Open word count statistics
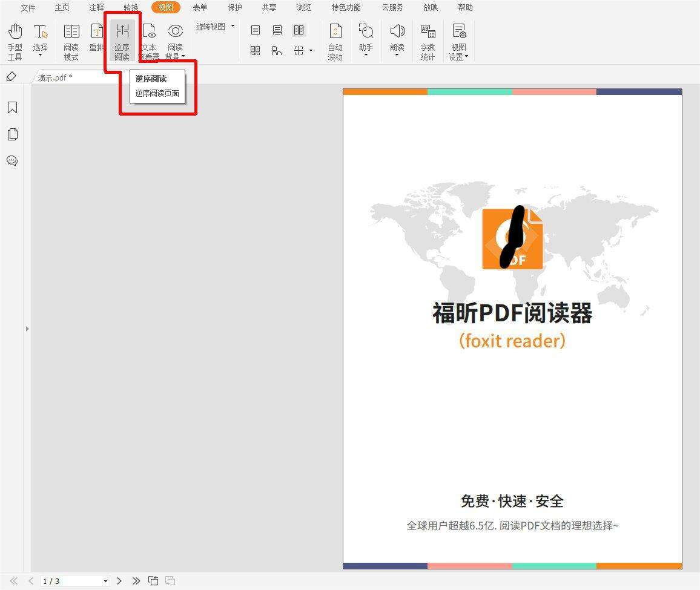The image size is (700, 590). pos(428,41)
